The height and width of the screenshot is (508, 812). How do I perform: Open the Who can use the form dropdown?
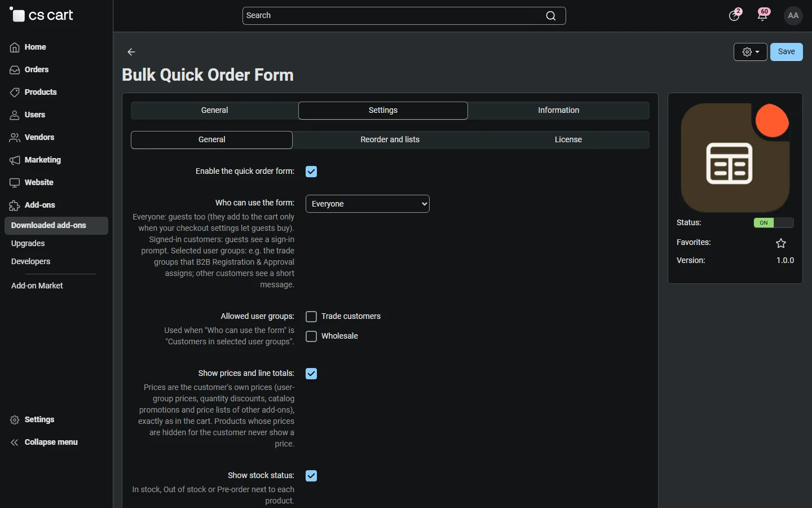coord(368,204)
